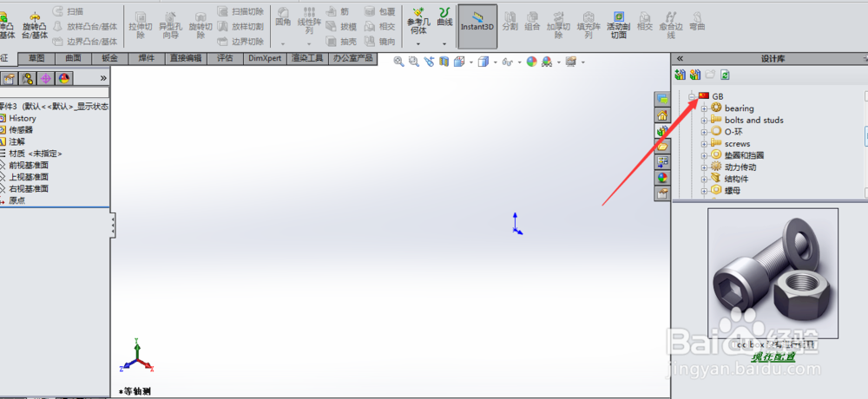Click the Add to Library icon
The height and width of the screenshot is (399, 868).
[680, 74]
